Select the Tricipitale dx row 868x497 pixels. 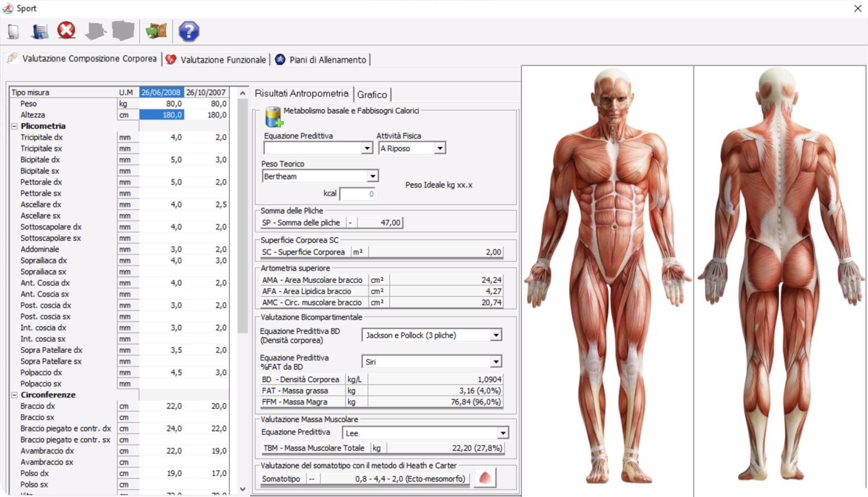coord(119,137)
